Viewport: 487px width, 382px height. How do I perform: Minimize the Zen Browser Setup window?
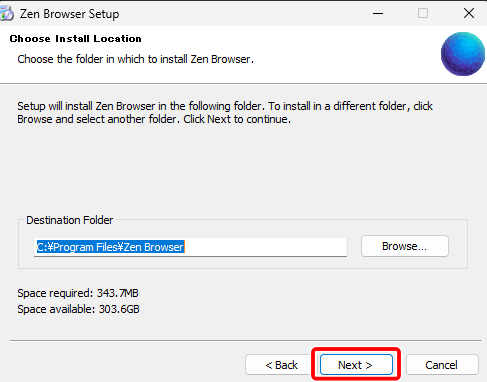[378, 13]
